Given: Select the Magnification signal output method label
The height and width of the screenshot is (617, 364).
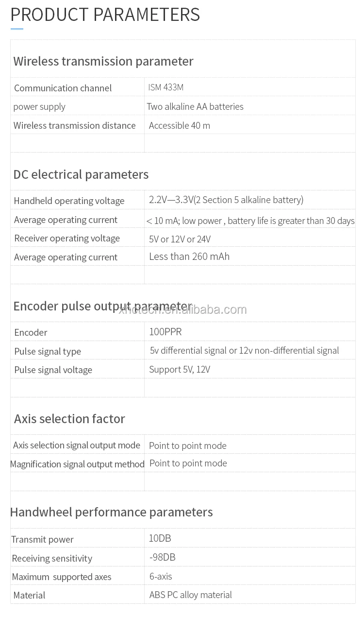Looking at the screenshot, I should coord(77,464).
